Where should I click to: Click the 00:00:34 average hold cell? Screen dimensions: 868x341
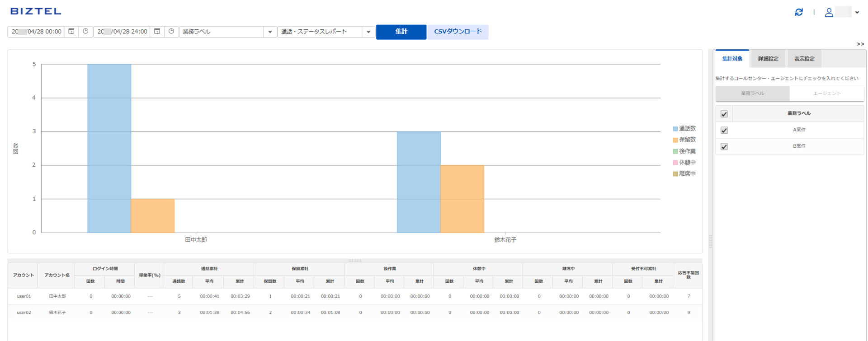click(301, 313)
